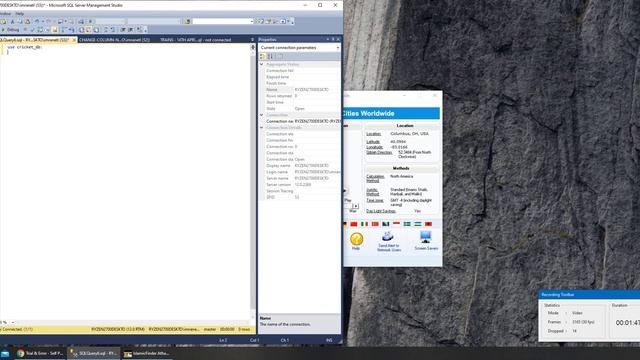Select the Login name property row
This screenshot has width=640, height=360.
[x=302, y=172]
